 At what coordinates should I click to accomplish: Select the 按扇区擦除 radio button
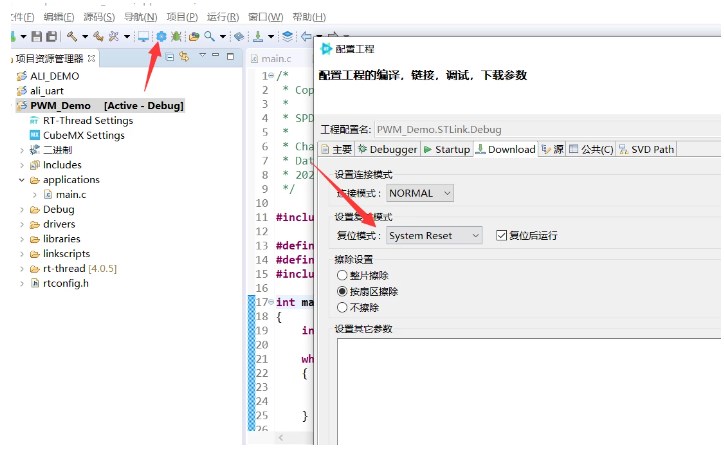click(342, 291)
